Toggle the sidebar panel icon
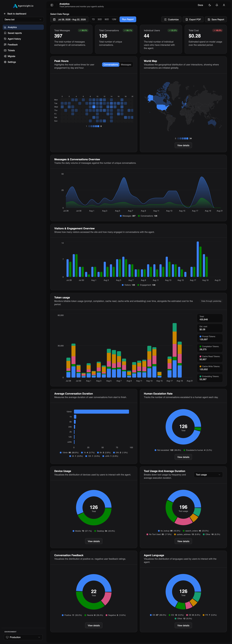232x644 pixels. (52, 5)
